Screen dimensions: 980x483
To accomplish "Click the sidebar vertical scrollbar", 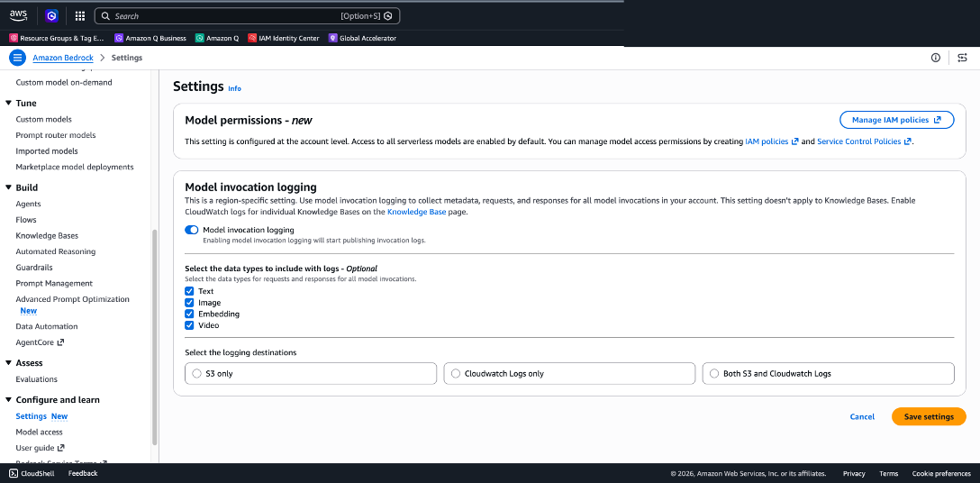I will point(154,337).
